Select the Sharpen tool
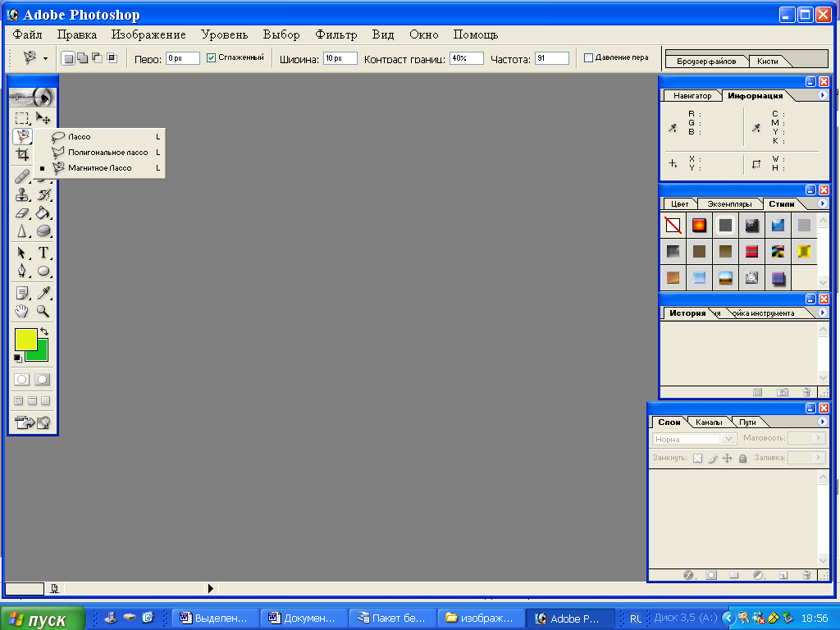 (22, 231)
